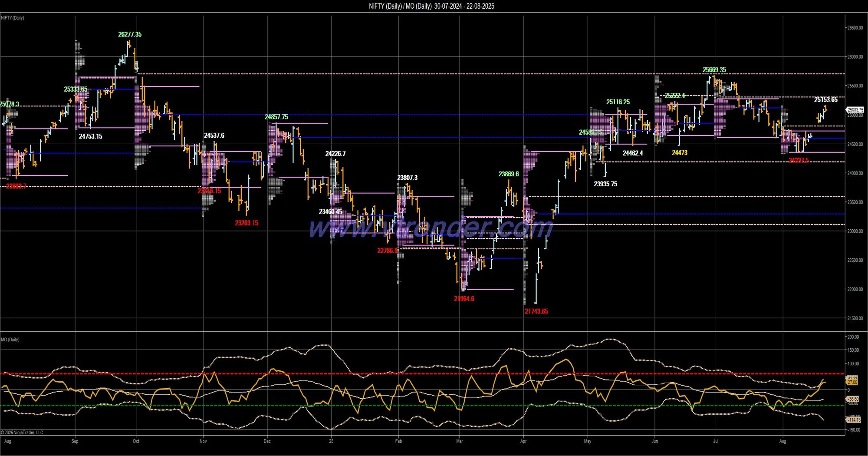Click the NIFTY (Daily) panel label

[13, 18]
